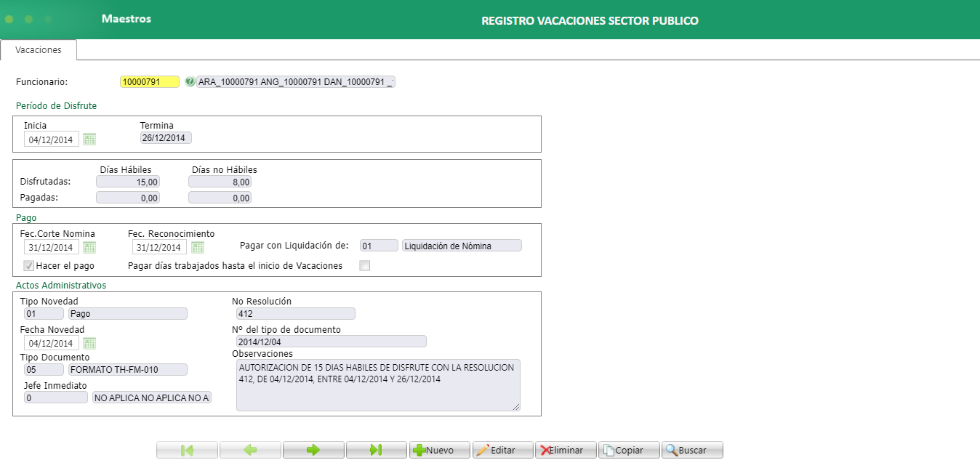Go to the previous record
This screenshot has width=980, height=476.
250,450
